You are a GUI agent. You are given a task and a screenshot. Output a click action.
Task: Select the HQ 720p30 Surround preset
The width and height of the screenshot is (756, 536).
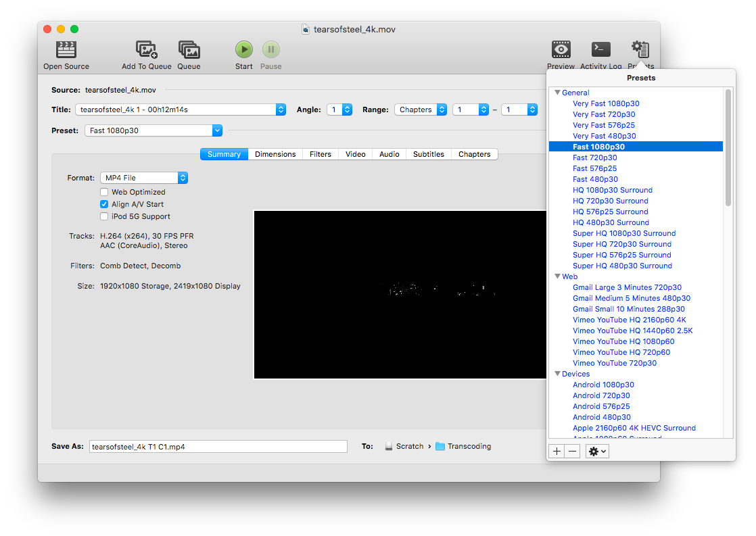click(611, 201)
